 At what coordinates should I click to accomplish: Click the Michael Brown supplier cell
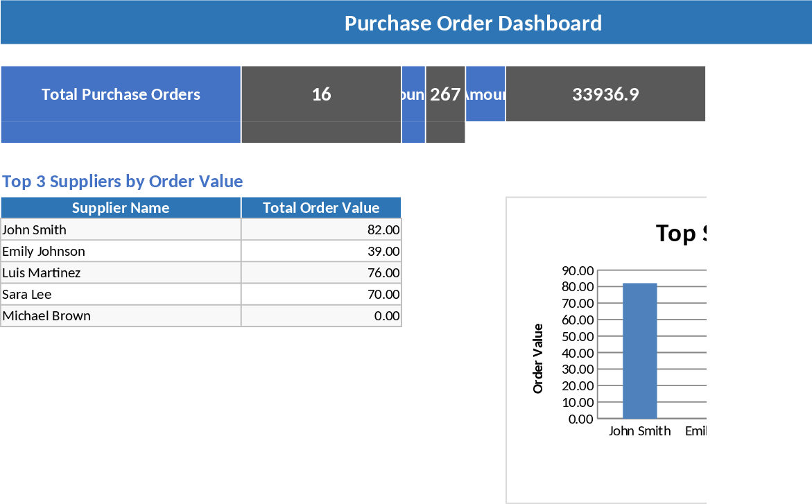tap(121, 316)
